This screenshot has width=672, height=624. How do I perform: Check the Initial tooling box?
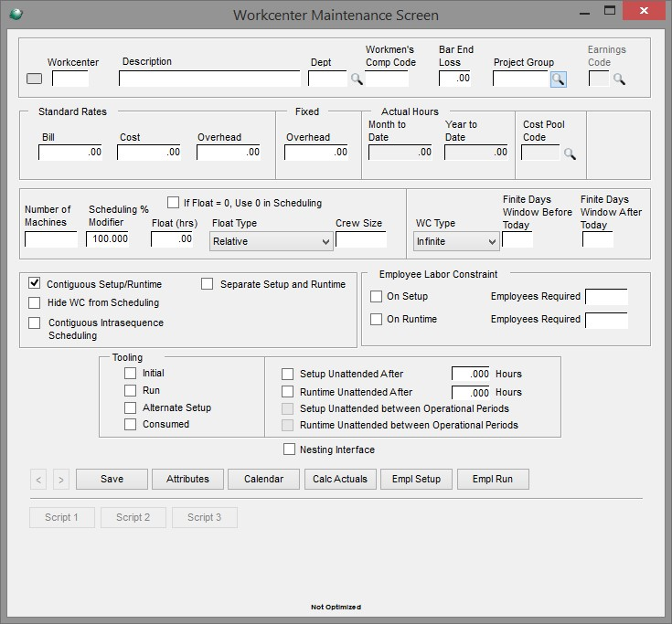pos(130,373)
